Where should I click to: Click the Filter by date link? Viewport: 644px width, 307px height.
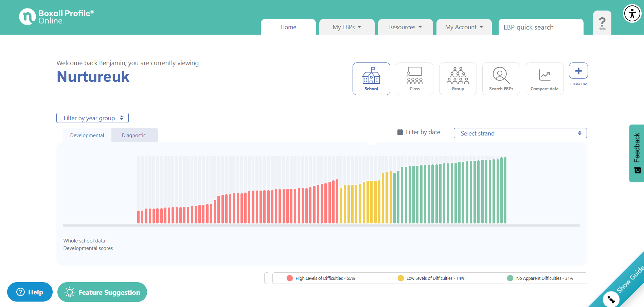point(423,132)
